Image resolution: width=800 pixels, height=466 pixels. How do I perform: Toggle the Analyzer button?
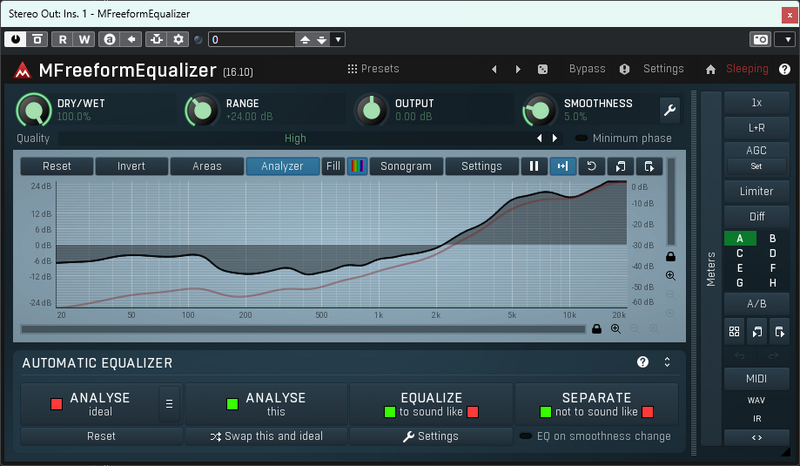pos(282,166)
